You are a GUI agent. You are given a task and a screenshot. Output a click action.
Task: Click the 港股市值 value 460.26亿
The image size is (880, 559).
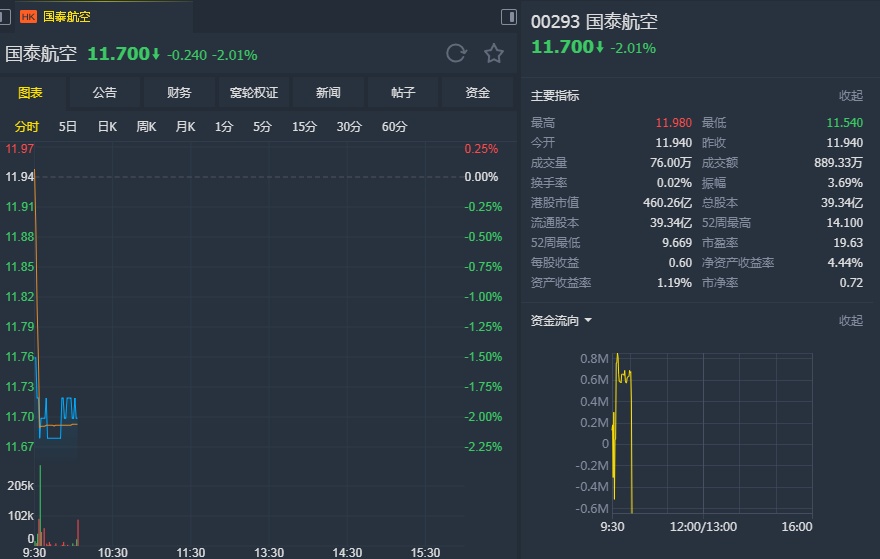coord(667,203)
